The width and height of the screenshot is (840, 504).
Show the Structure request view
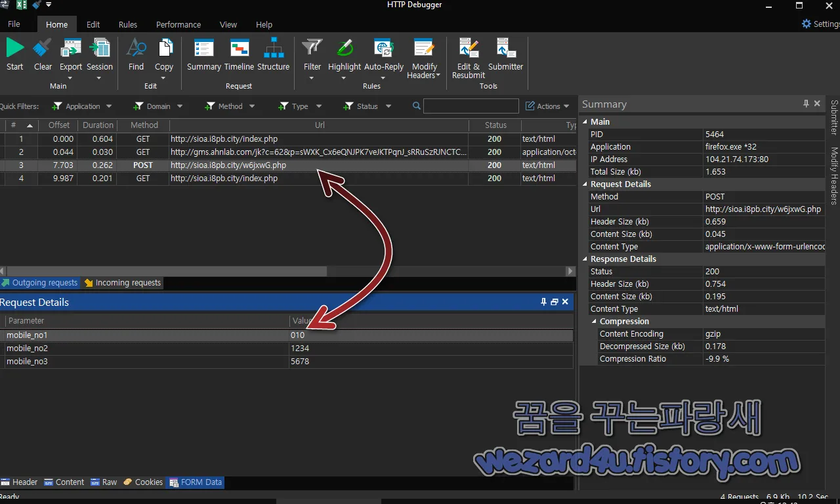coord(273,54)
